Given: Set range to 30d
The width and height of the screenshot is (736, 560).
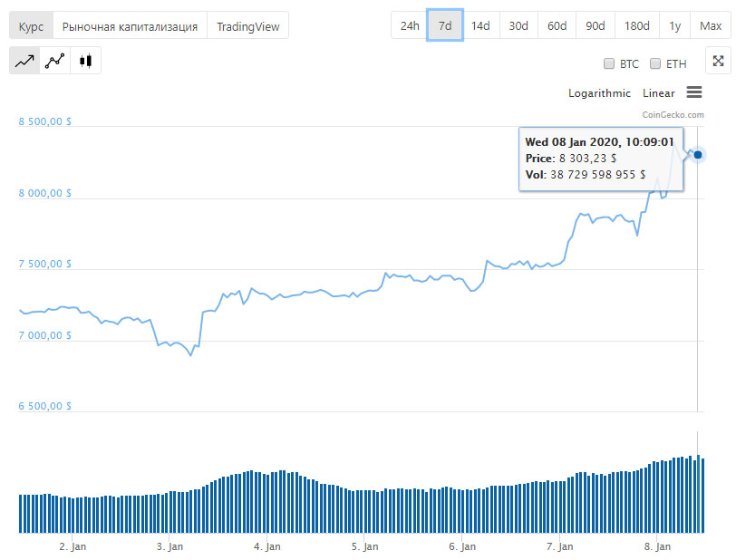Looking at the screenshot, I should point(518,25).
